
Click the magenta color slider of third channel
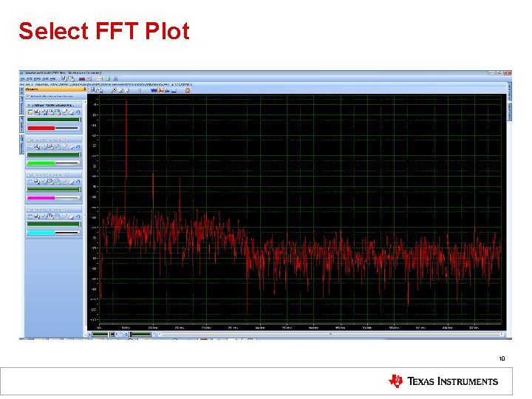(54, 198)
